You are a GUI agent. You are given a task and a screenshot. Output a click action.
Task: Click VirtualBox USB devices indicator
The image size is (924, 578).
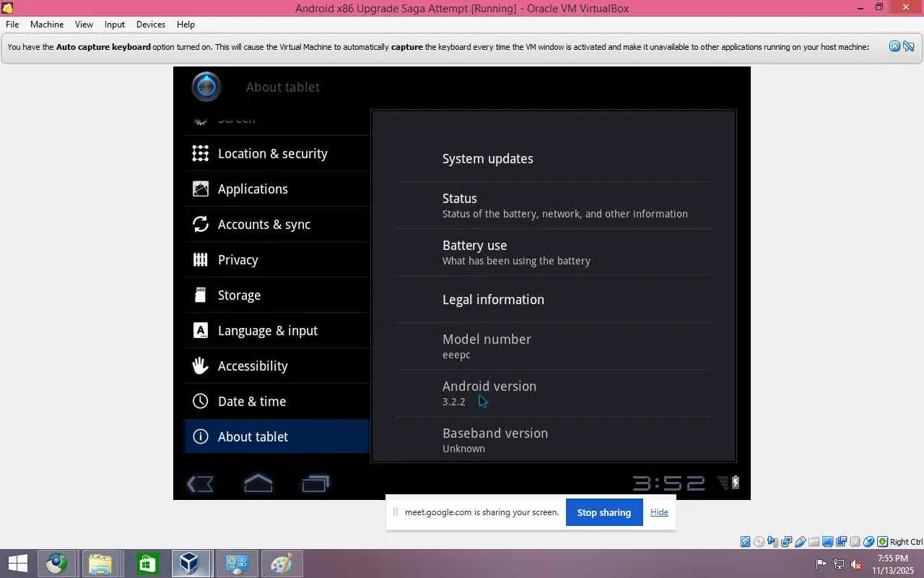click(x=800, y=542)
